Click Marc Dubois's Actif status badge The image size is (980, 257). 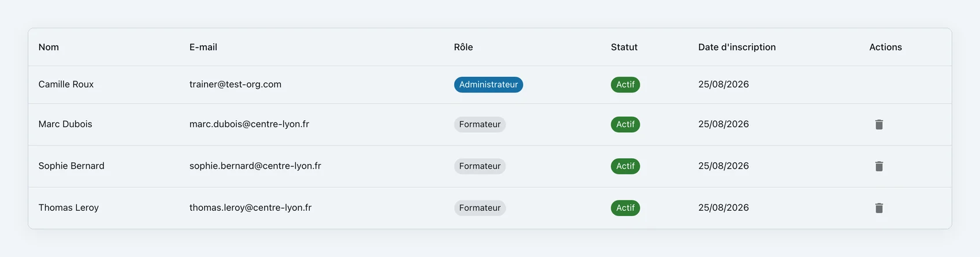point(625,125)
